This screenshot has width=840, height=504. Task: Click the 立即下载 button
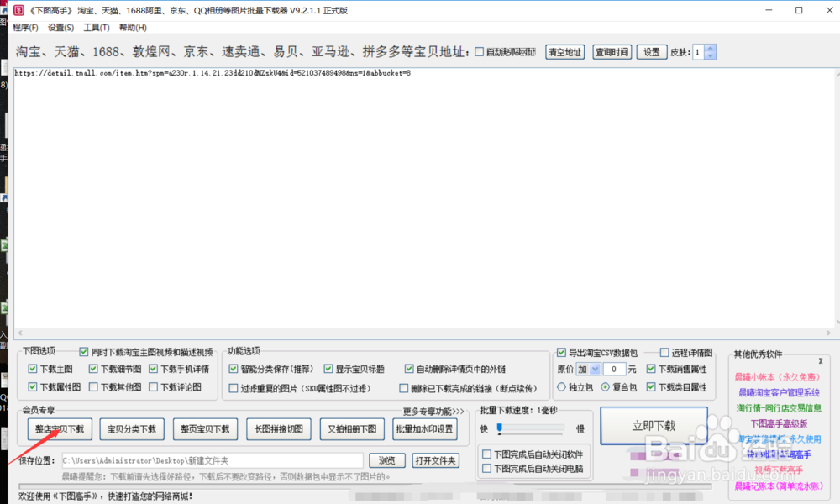tap(654, 426)
